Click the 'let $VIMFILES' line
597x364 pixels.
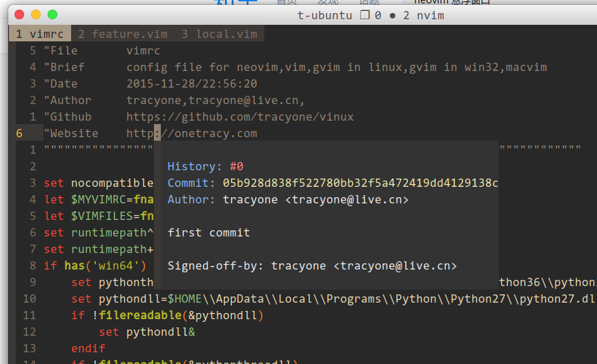[99, 216]
